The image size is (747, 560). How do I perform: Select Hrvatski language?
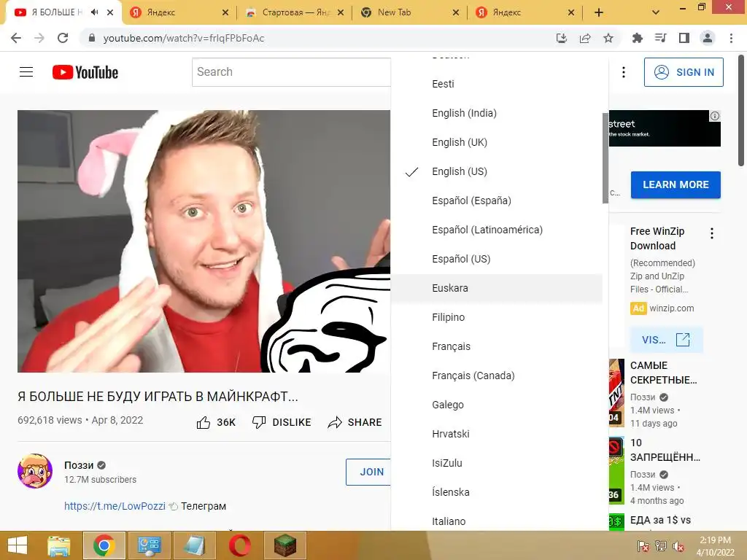(496, 434)
